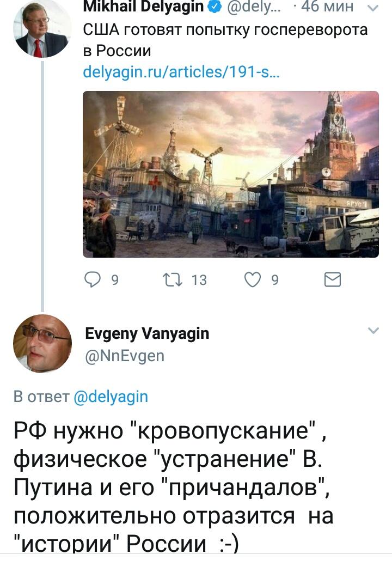
Task: Open Mikhail Delyagin's profile avatar
Action: tap(42, 30)
